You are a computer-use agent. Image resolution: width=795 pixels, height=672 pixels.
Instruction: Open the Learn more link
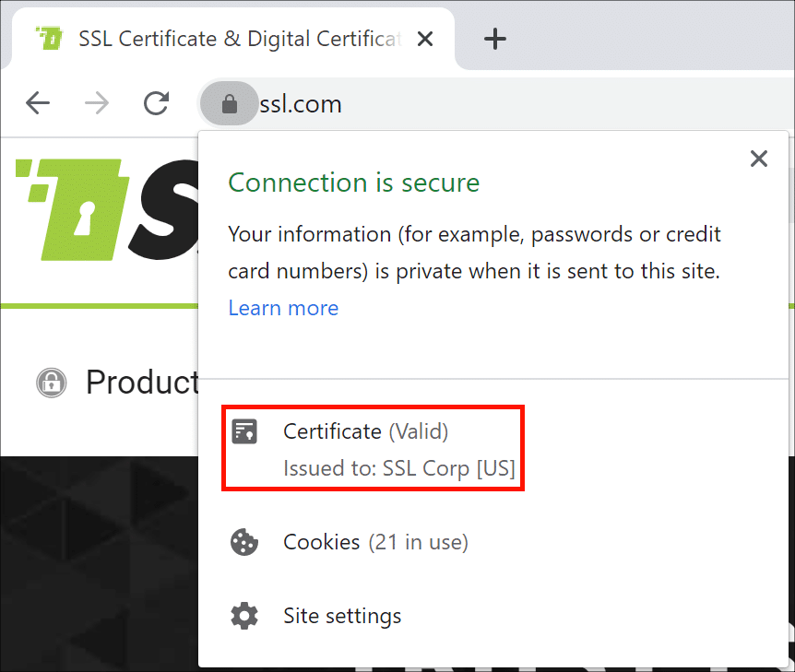click(283, 308)
